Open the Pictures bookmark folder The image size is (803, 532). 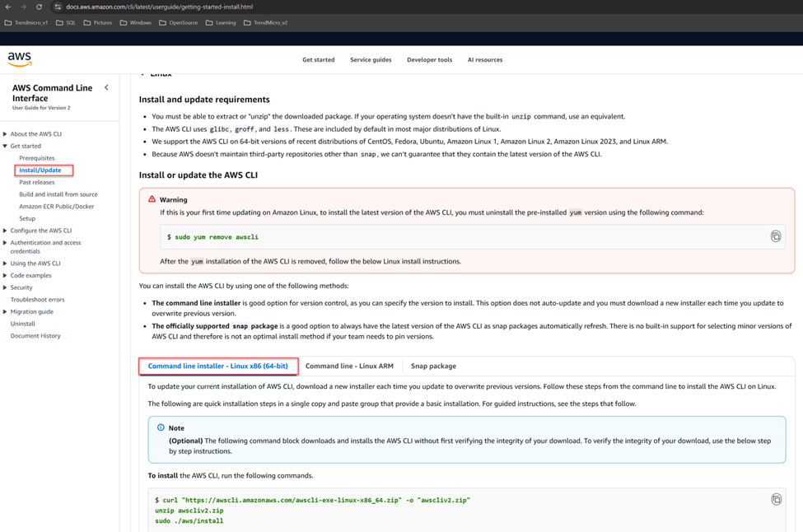[x=98, y=22]
